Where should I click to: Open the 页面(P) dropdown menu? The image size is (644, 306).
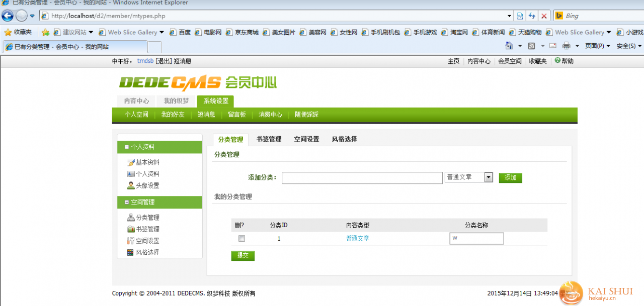click(597, 46)
